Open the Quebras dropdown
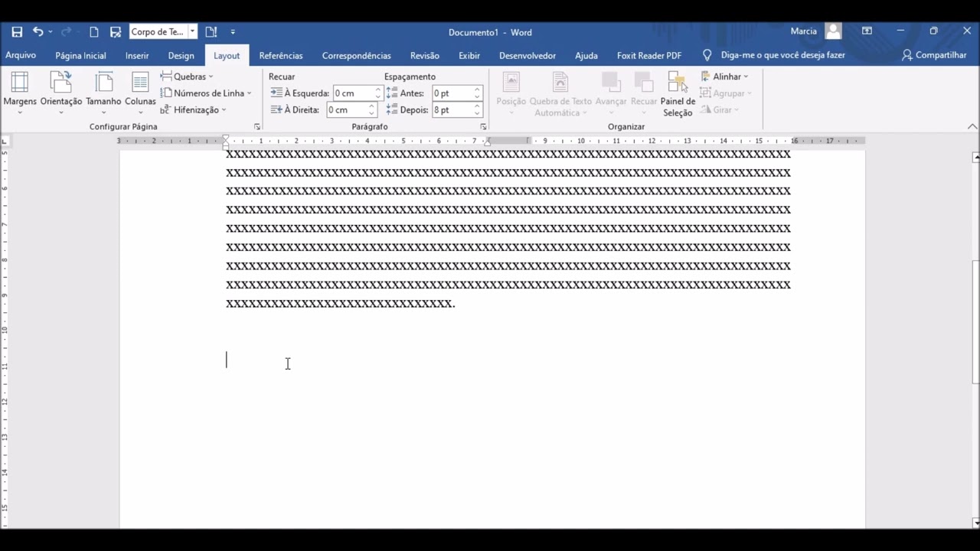 [x=187, y=77]
